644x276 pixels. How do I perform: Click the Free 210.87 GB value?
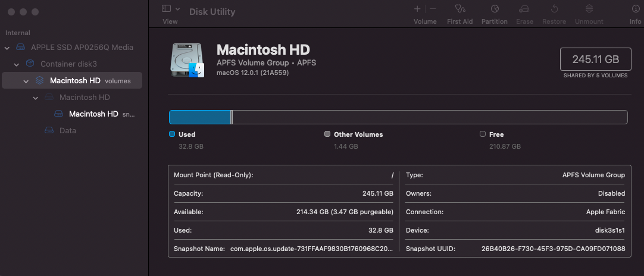[x=505, y=146]
